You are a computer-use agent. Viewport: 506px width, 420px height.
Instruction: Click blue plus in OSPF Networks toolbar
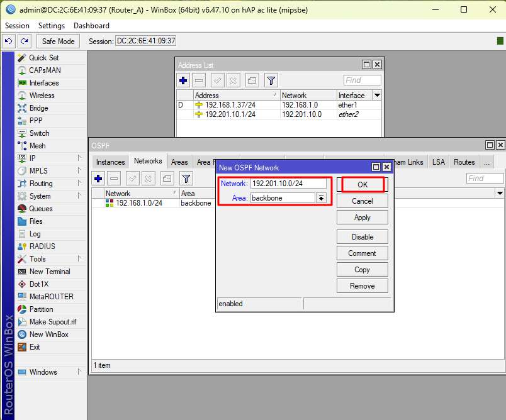[x=99, y=179]
